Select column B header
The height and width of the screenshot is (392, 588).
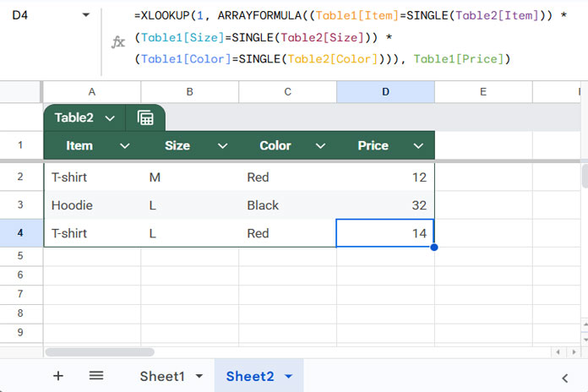click(x=190, y=91)
